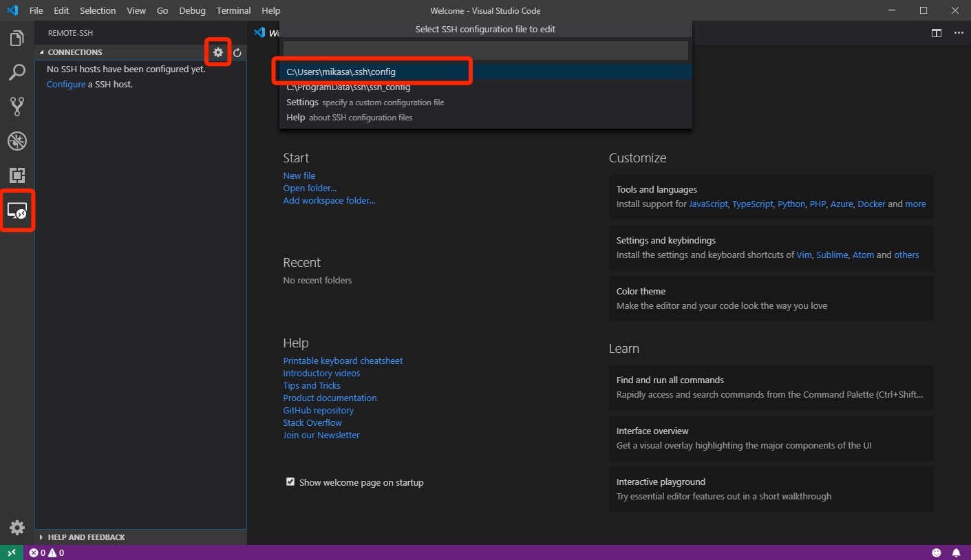The image size is (971, 560).
Task: Click the Atom keybindings link
Action: pyautogui.click(x=863, y=255)
